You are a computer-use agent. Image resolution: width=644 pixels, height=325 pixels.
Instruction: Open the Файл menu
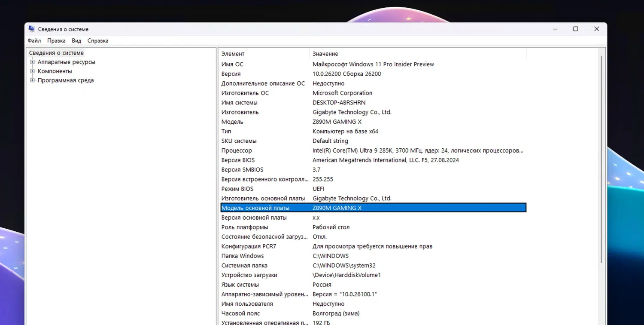pos(34,41)
